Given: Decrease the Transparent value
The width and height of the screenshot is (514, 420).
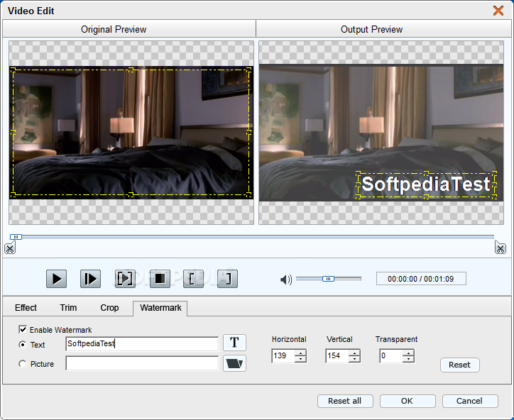Looking at the screenshot, I should point(408,359).
